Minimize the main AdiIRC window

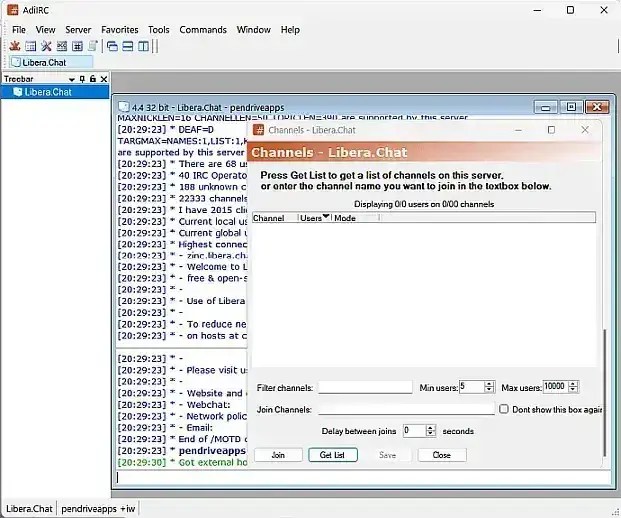(x=537, y=10)
